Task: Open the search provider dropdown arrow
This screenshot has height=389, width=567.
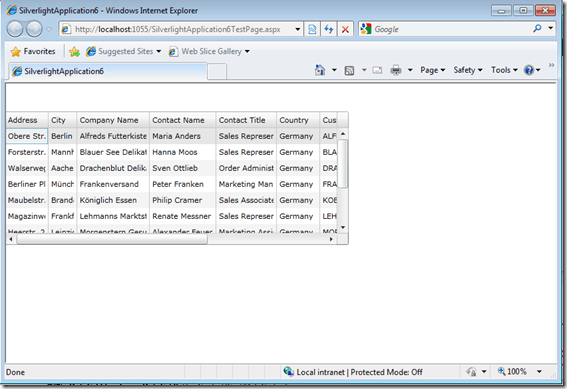Action: pyautogui.click(x=551, y=28)
